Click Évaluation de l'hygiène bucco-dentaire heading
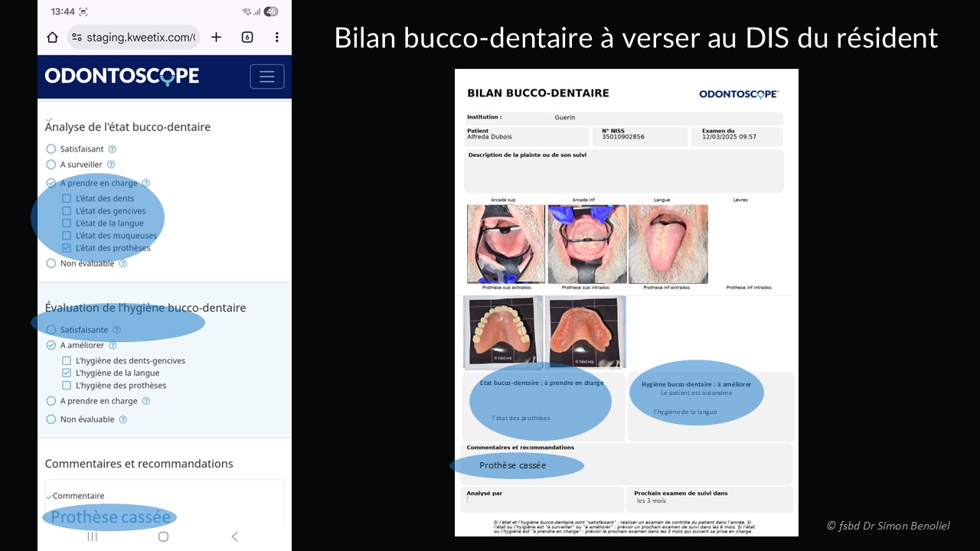Screen dimensions: 980x551 click(x=145, y=308)
